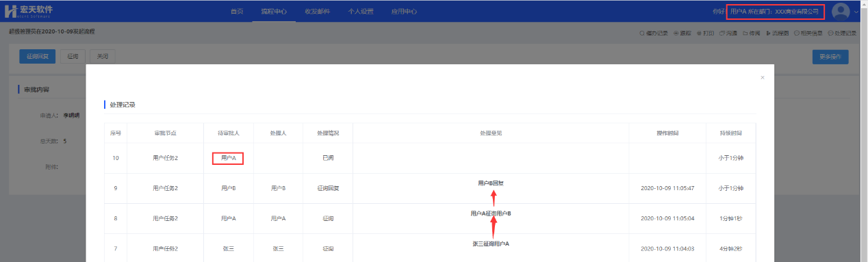Click the user avatar icon

(841, 12)
